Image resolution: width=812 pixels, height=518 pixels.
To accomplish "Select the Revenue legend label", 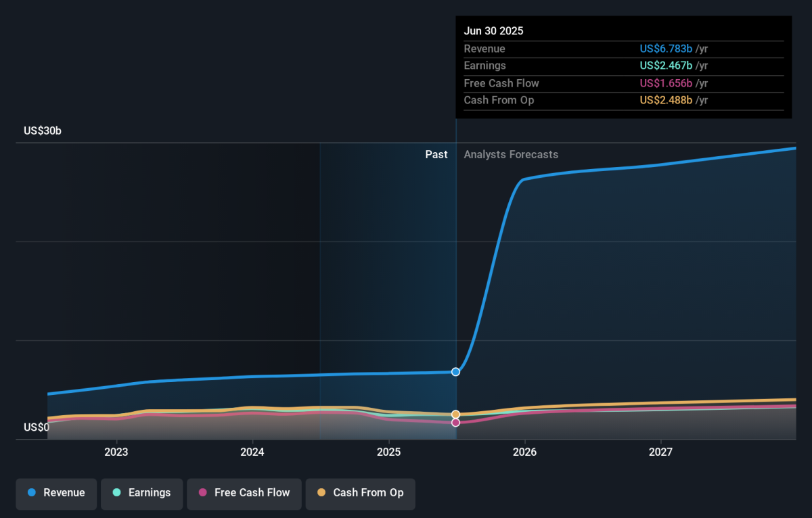I will click(x=64, y=493).
